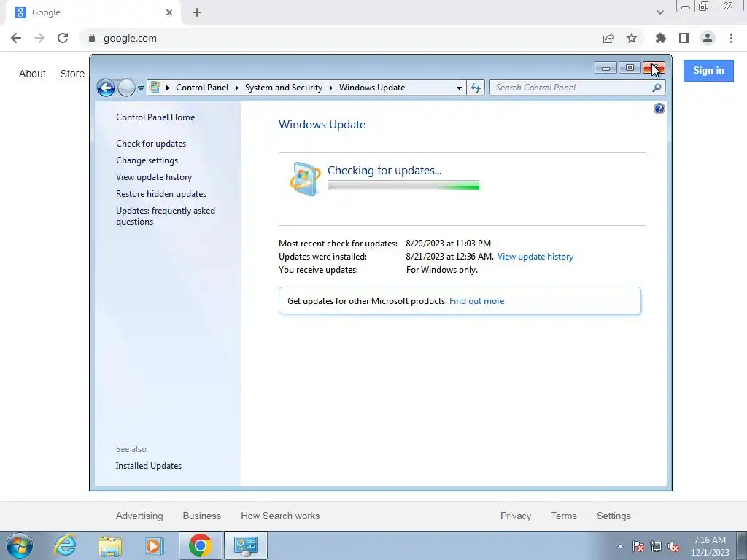Image resolution: width=747 pixels, height=560 pixels.
Task: Open the blue Help question mark icon
Action: click(x=659, y=109)
